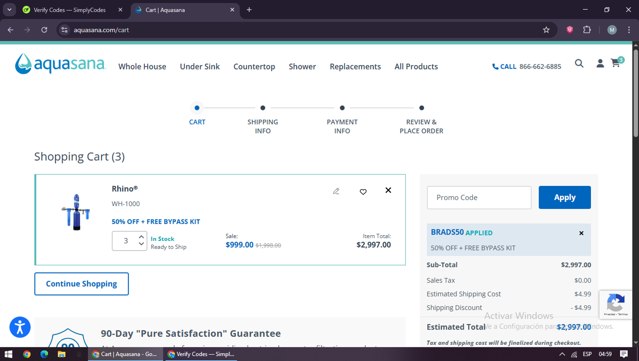
Task: Add Rhino to wishlist with heart icon
Action: [363, 192]
